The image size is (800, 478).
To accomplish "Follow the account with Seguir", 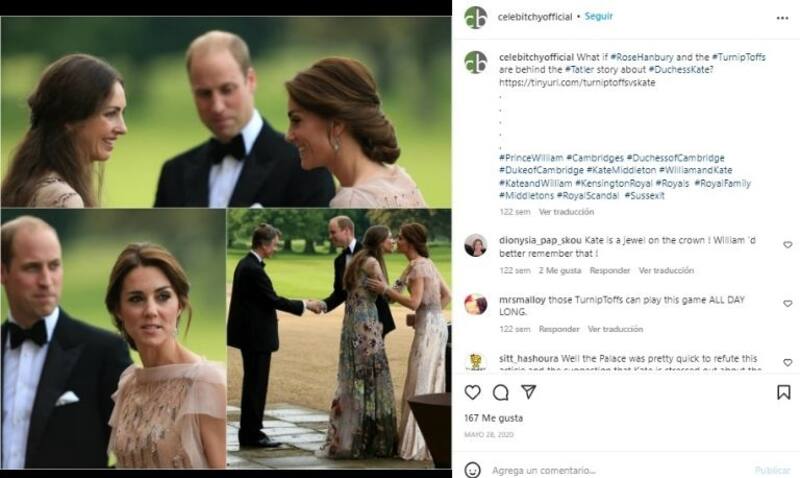I will tap(598, 16).
